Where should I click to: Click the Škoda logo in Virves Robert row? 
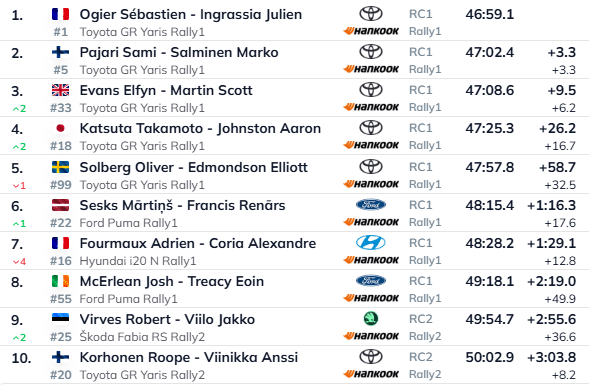click(x=371, y=319)
